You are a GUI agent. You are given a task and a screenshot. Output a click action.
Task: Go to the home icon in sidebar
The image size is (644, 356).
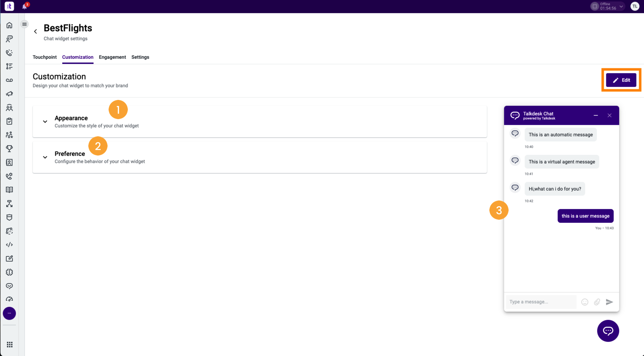point(9,25)
